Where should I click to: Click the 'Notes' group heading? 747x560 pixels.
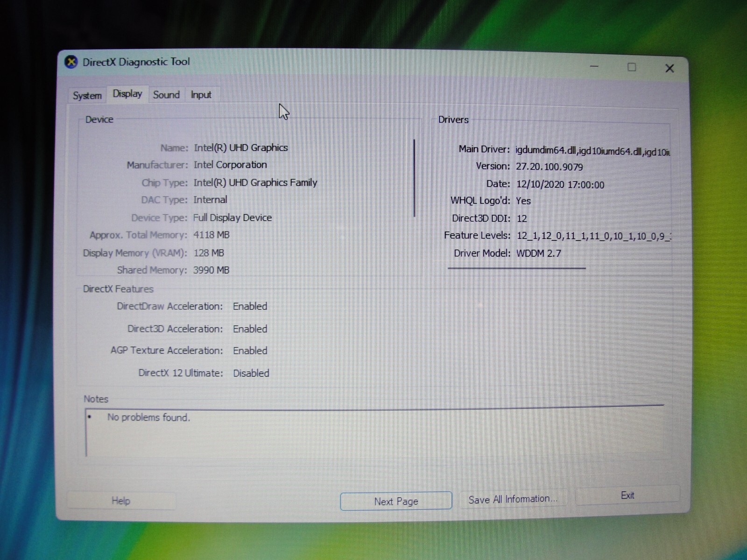tap(96, 399)
